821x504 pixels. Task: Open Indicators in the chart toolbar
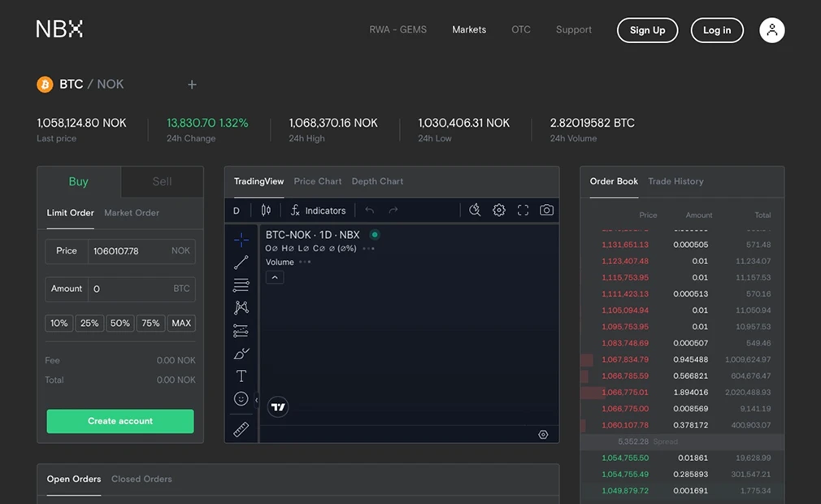point(318,211)
